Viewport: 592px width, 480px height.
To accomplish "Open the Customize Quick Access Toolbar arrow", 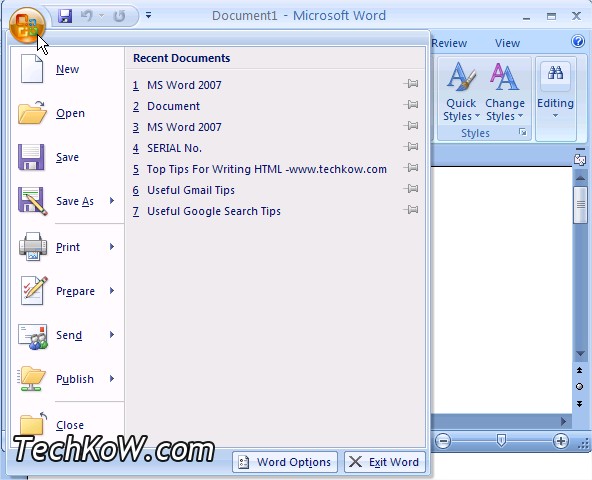I will tap(149, 15).
